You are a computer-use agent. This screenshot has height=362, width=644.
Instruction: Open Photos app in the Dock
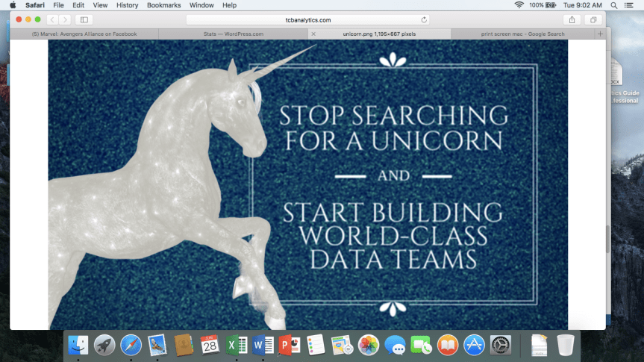(369, 345)
